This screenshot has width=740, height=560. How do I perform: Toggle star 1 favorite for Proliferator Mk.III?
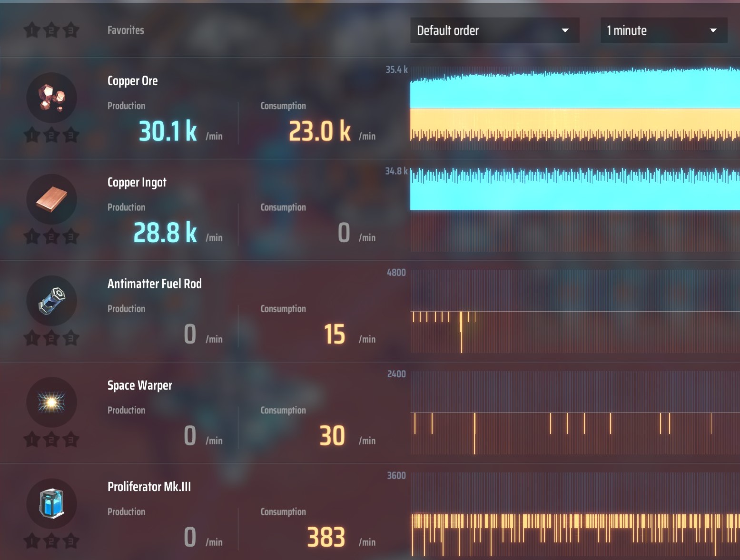(32, 541)
